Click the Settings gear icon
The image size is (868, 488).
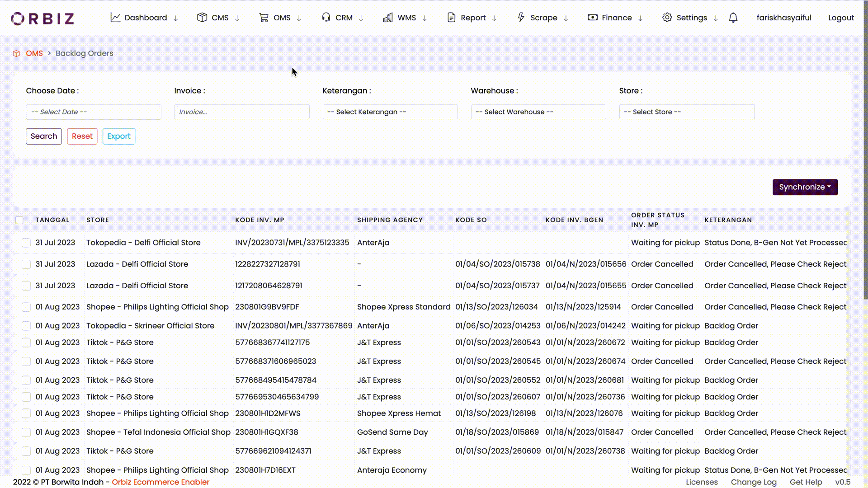[x=667, y=18]
